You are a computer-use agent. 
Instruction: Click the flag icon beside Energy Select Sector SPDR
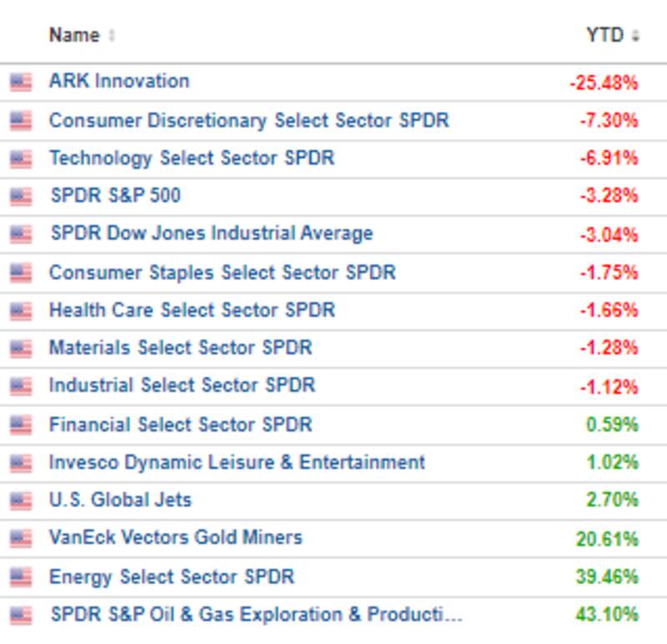[x=21, y=577]
